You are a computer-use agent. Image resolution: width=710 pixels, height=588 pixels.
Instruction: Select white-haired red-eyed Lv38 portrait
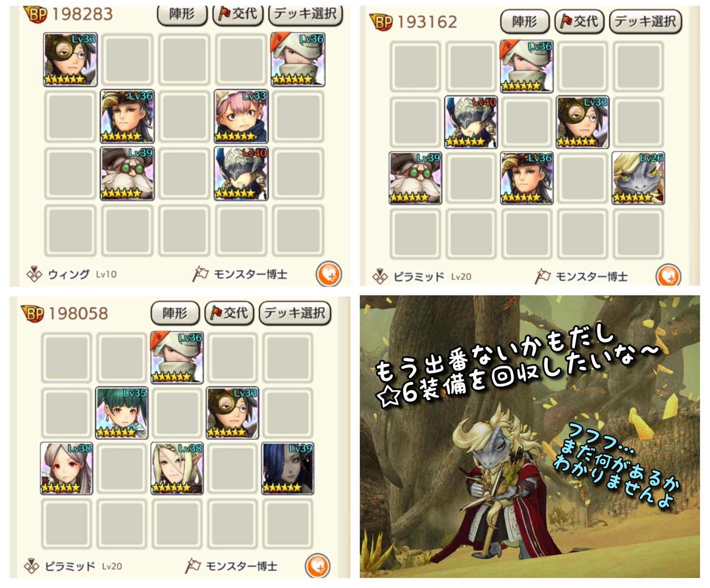pyautogui.click(x=66, y=469)
